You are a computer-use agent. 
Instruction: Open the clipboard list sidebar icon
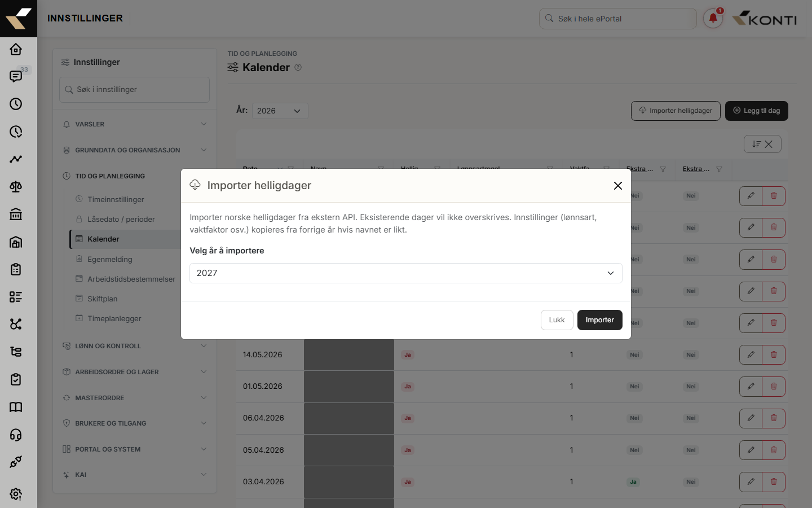pos(16,269)
